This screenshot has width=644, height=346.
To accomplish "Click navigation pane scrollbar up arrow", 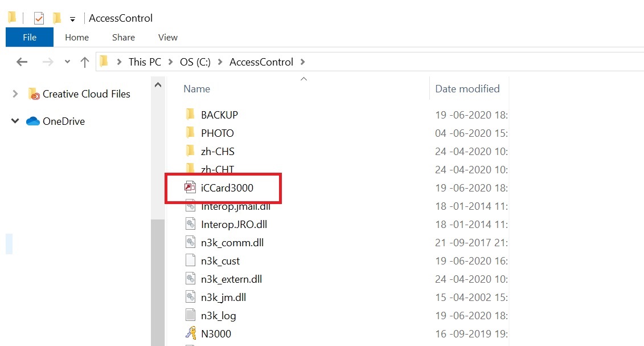I will [158, 85].
